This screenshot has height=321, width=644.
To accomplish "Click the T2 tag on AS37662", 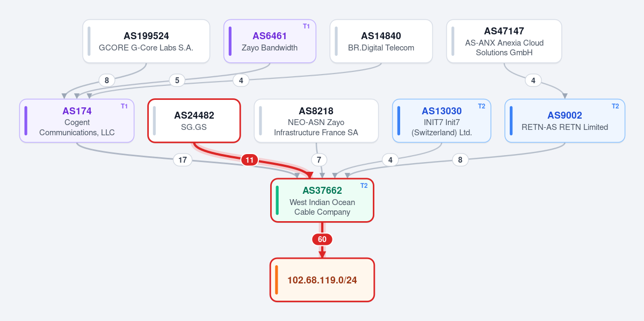I will pyautogui.click(x=364, y=186).
